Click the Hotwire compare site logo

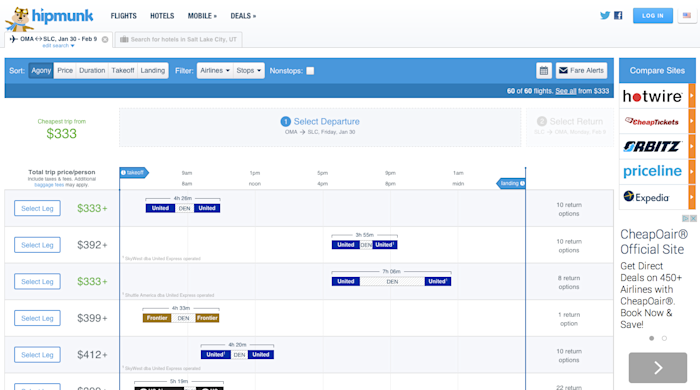point(653,96)
